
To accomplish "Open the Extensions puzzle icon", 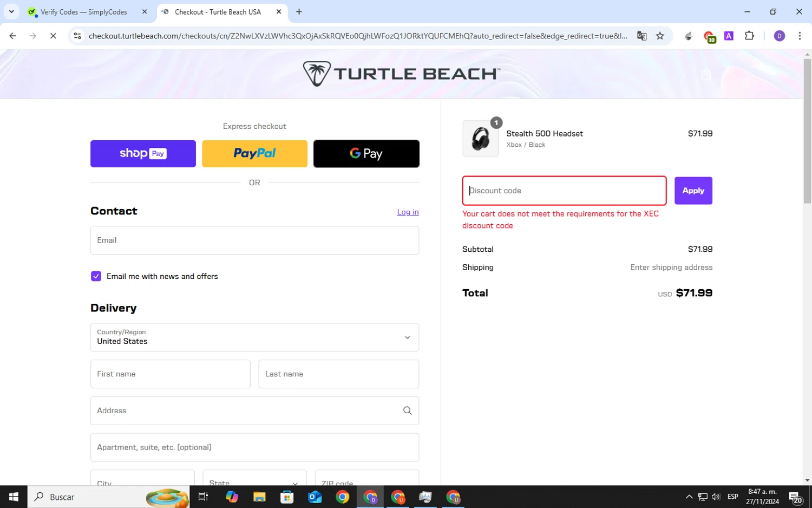I will (749, 36).
